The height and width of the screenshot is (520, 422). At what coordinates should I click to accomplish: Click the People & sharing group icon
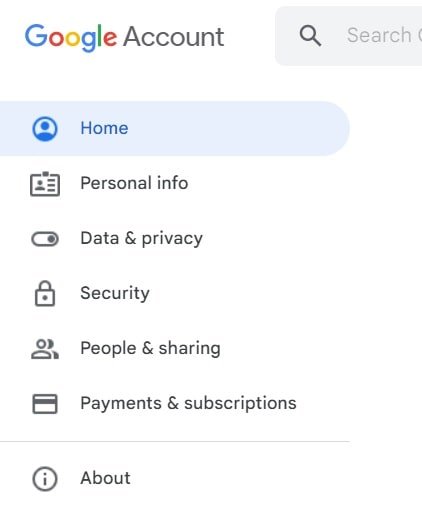45,349
